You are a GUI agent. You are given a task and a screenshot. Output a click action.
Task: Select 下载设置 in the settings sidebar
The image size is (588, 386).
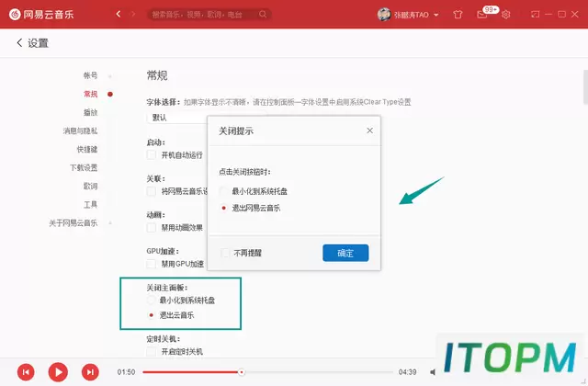[84, 167]
